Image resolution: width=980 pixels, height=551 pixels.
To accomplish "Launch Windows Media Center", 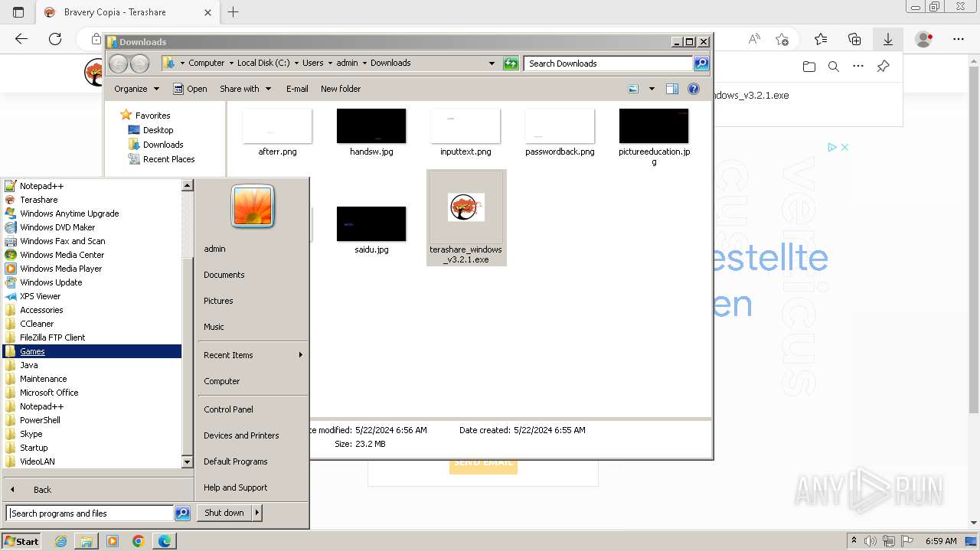I will click(62, 255).
